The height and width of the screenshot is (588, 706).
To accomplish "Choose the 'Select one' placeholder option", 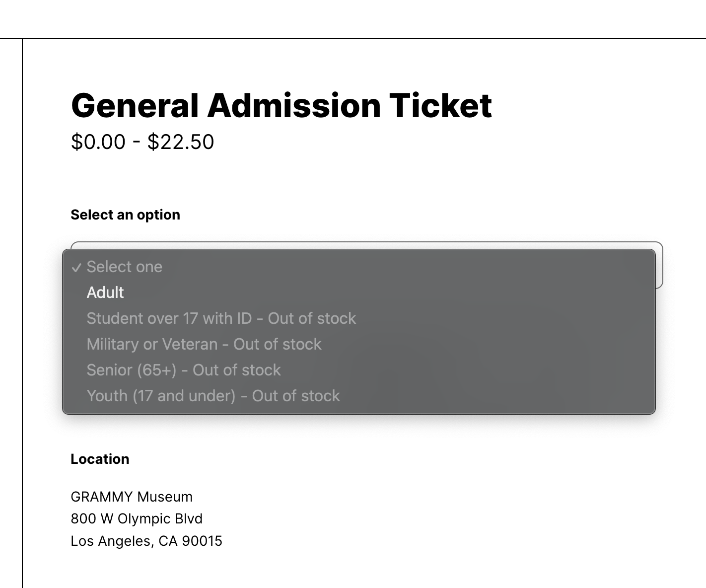I will (x=124, y=267).
